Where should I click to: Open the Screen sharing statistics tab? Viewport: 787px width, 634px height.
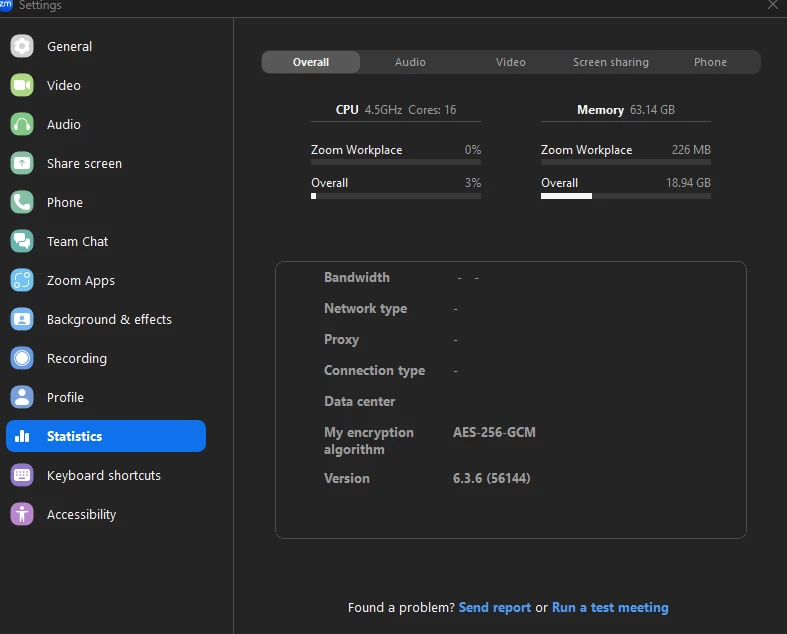[610, 62]
